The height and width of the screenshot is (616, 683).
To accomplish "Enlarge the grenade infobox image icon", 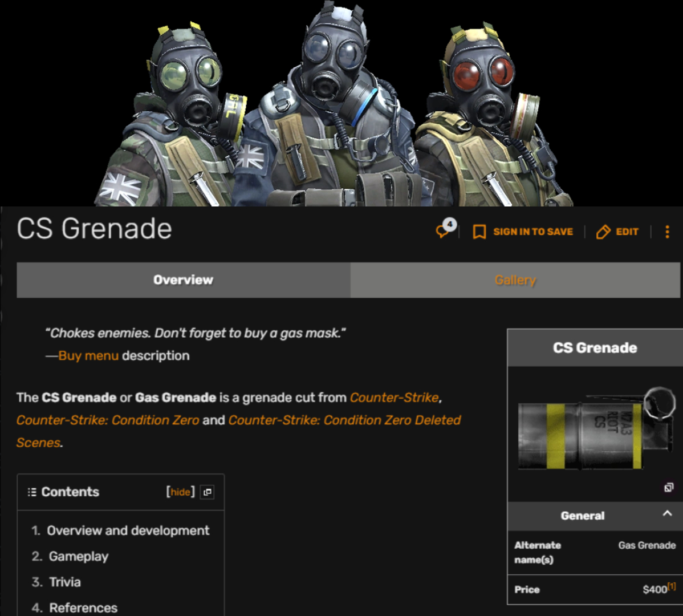I will coord(669,488).
